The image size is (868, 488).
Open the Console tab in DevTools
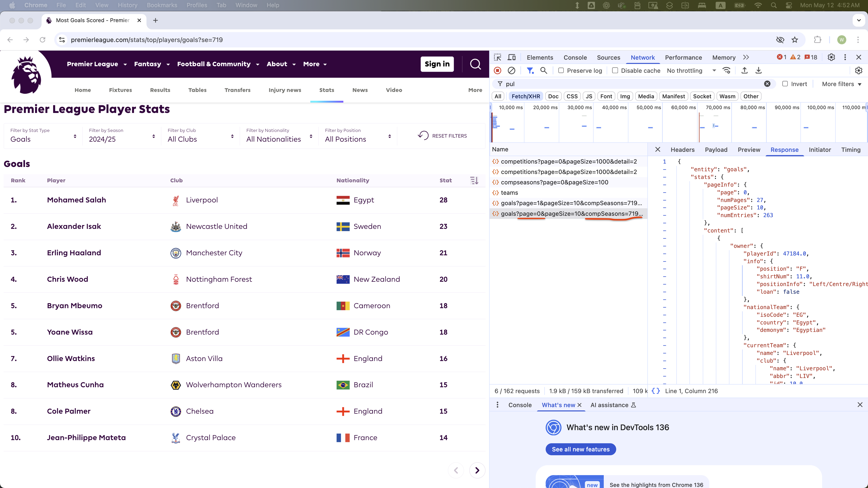pos(575,57)
